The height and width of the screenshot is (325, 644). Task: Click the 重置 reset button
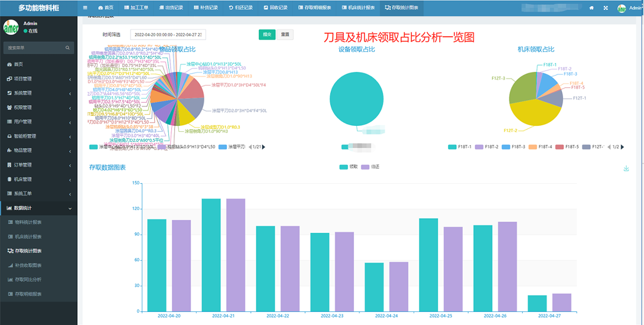(x=285, y=35)
